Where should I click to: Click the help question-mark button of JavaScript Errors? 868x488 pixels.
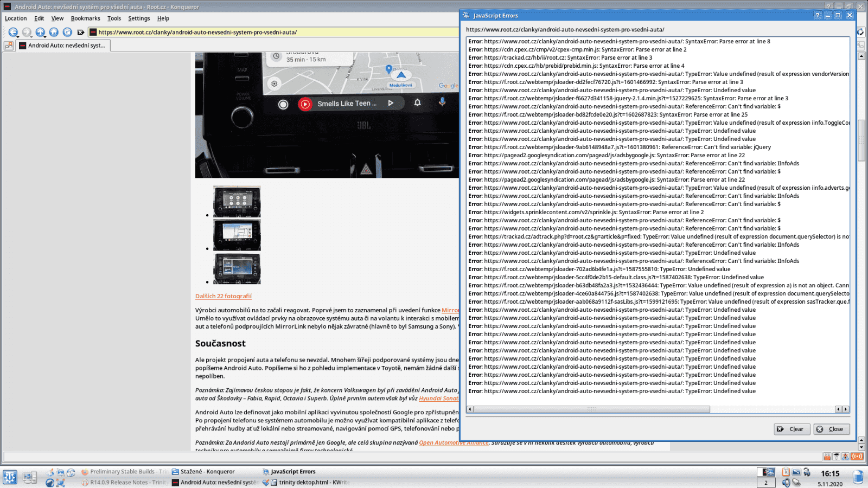tap(818, 15)
